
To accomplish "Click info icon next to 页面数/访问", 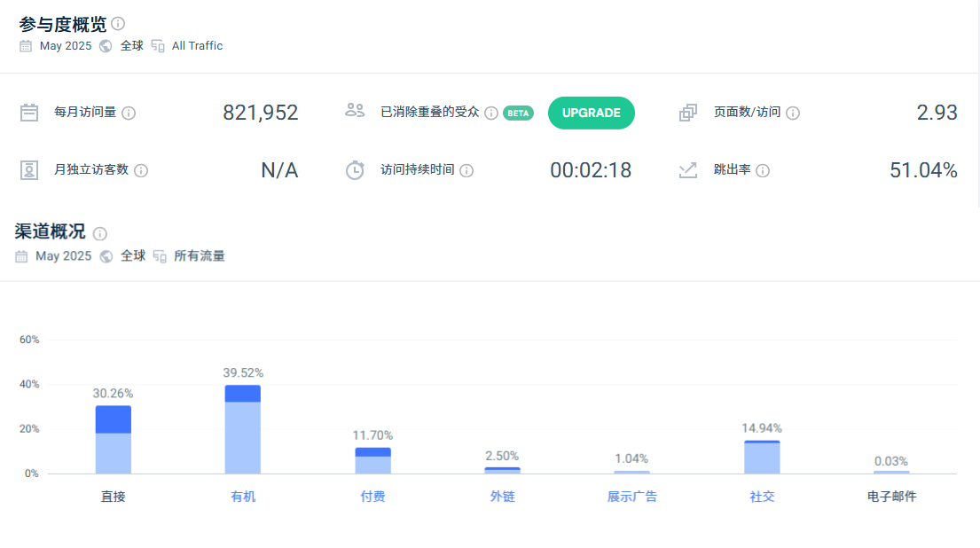I will [793, 113].
